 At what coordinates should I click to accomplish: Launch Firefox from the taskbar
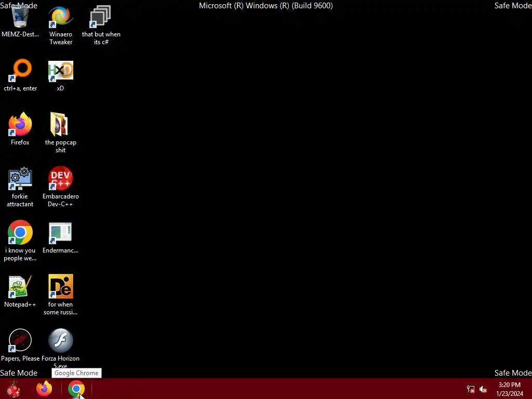[x=44, y=389]
